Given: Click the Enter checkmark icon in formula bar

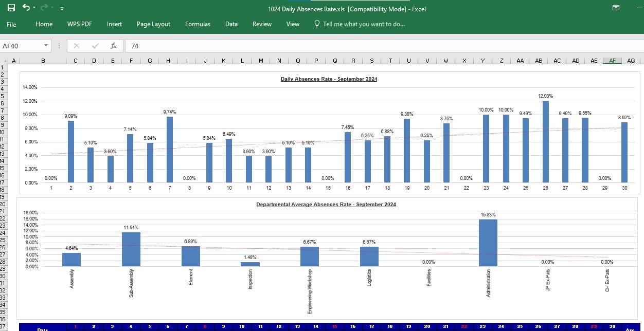Looking at the screenshot, I should [x=95, y=46].
